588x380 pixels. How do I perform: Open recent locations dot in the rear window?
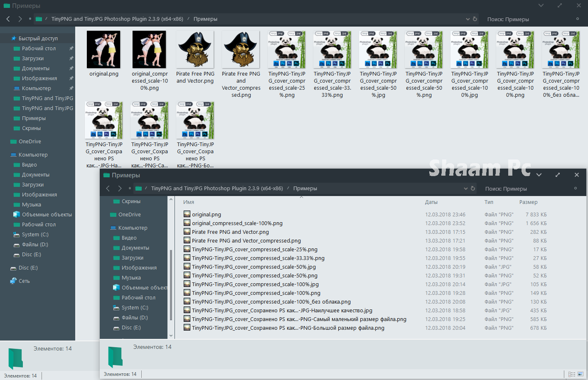(x=30, y=19)
